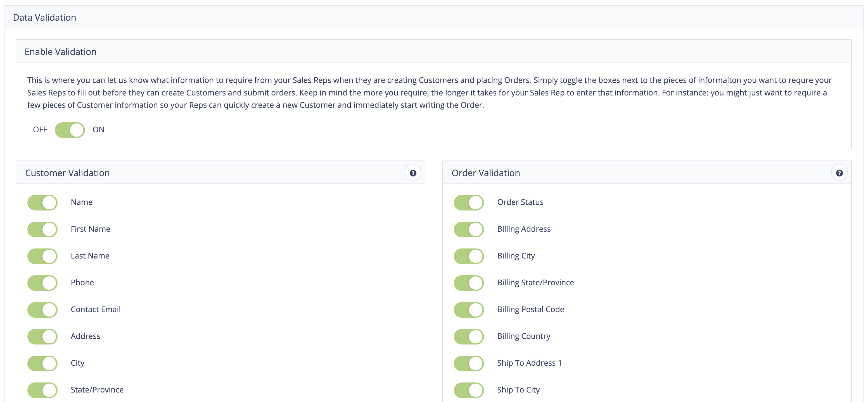
Task: Toggle the Billing Postal Code switch
Action: (x=469, y=310)
